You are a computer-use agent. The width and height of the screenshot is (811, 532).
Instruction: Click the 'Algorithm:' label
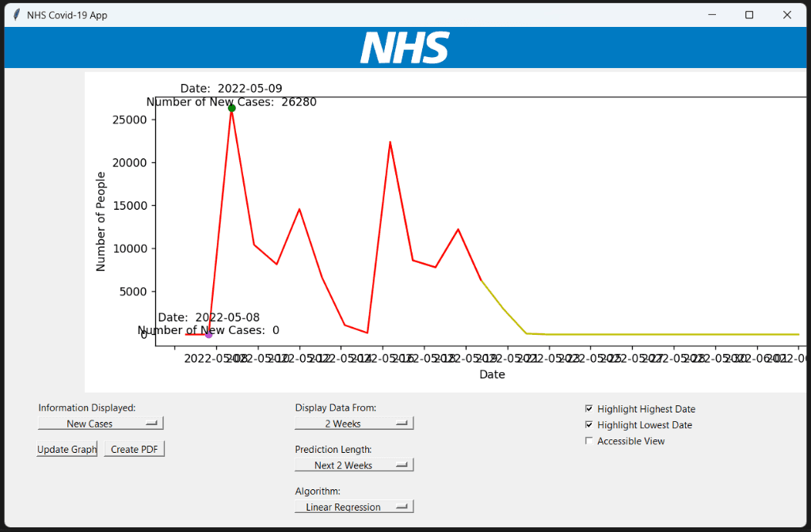[318, 491]
